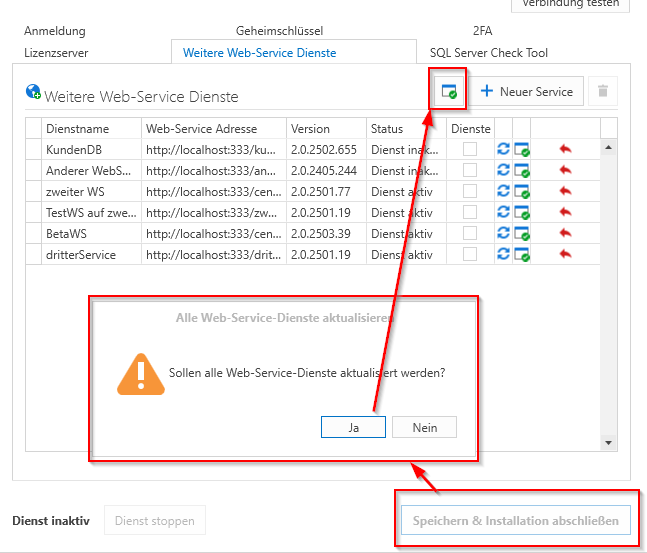Check the Dienste box for dritterService
The image size is (647, 553).
click(470, 255)
